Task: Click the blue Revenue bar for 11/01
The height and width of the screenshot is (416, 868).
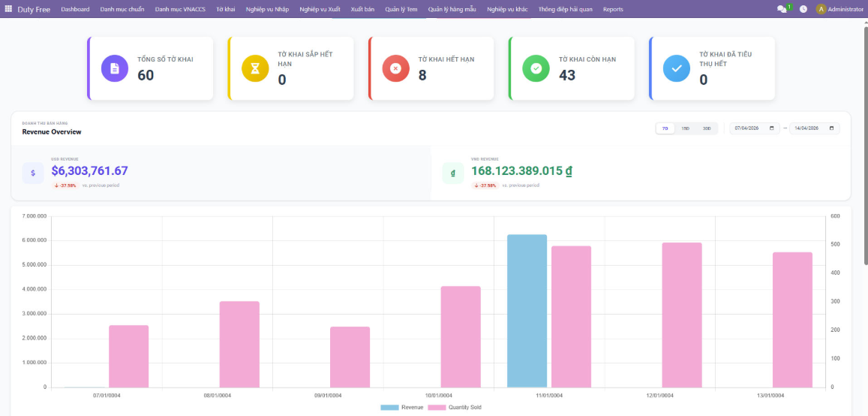Action: click(x=527, y=311)
